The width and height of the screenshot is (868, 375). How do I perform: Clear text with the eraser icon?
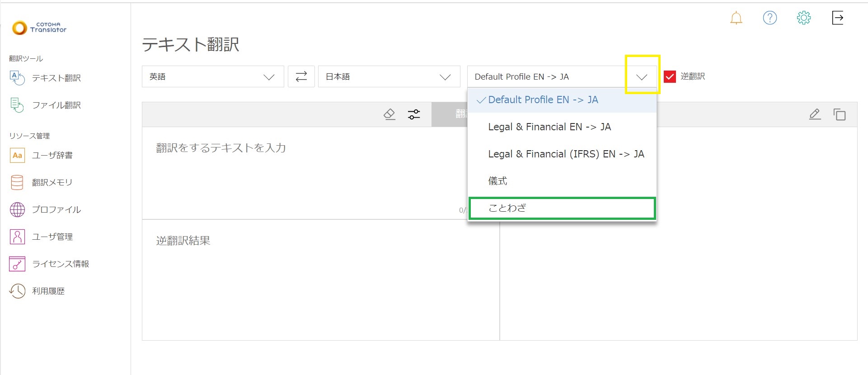point(389,114)
